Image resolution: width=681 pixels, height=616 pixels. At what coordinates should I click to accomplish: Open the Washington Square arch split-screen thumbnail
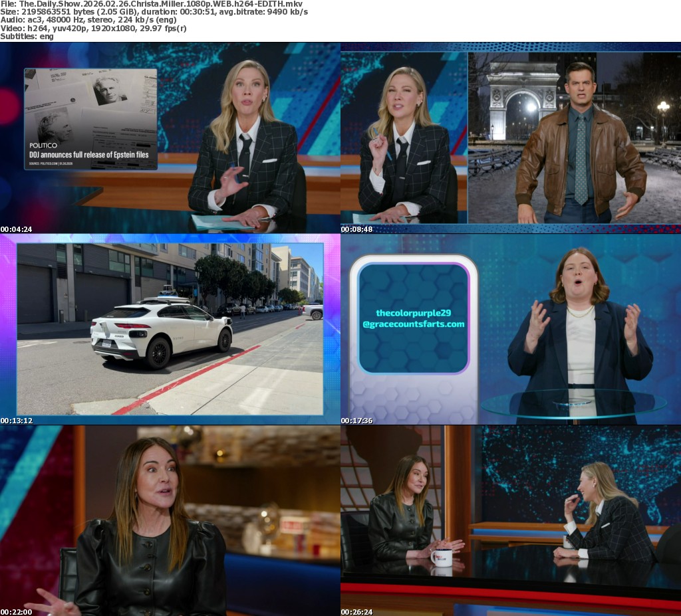(511, 138)
